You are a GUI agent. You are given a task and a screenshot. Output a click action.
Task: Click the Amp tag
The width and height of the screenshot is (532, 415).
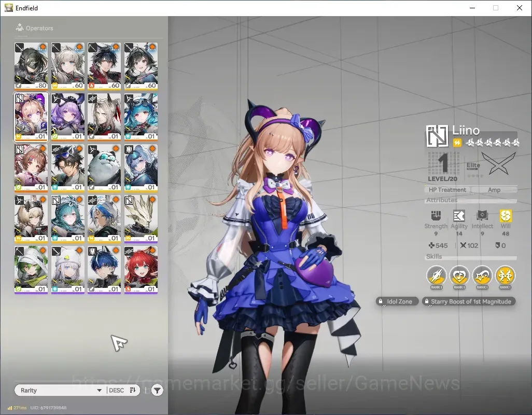coord(494,190)
